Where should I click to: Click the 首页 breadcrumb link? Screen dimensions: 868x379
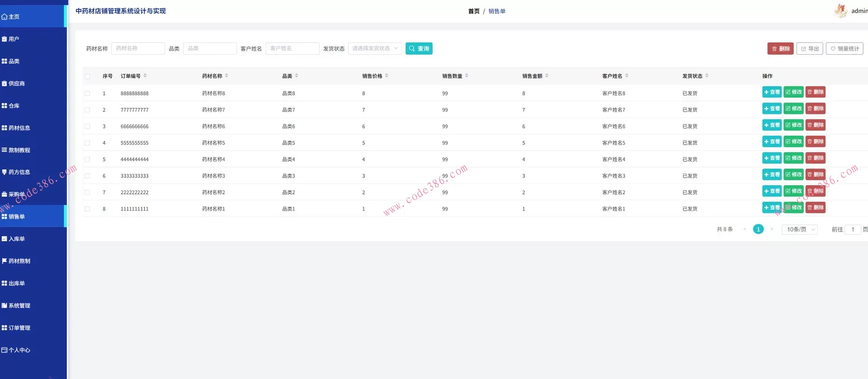474,11
